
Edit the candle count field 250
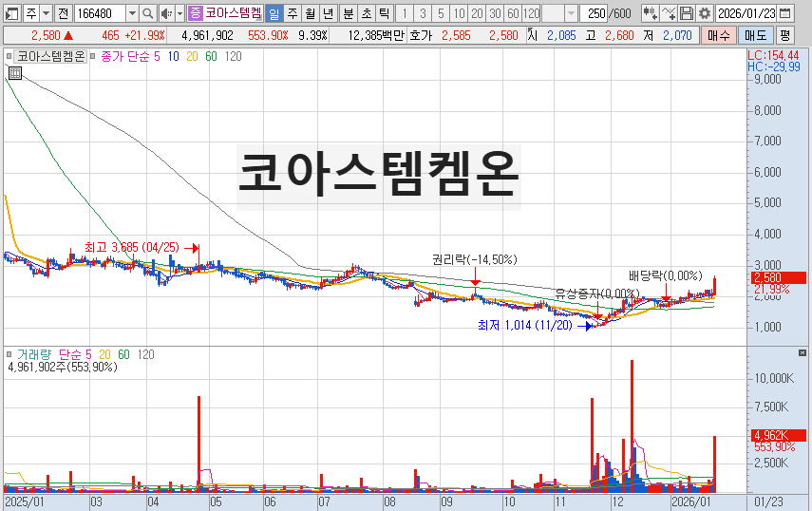click(x=594, y=13)
